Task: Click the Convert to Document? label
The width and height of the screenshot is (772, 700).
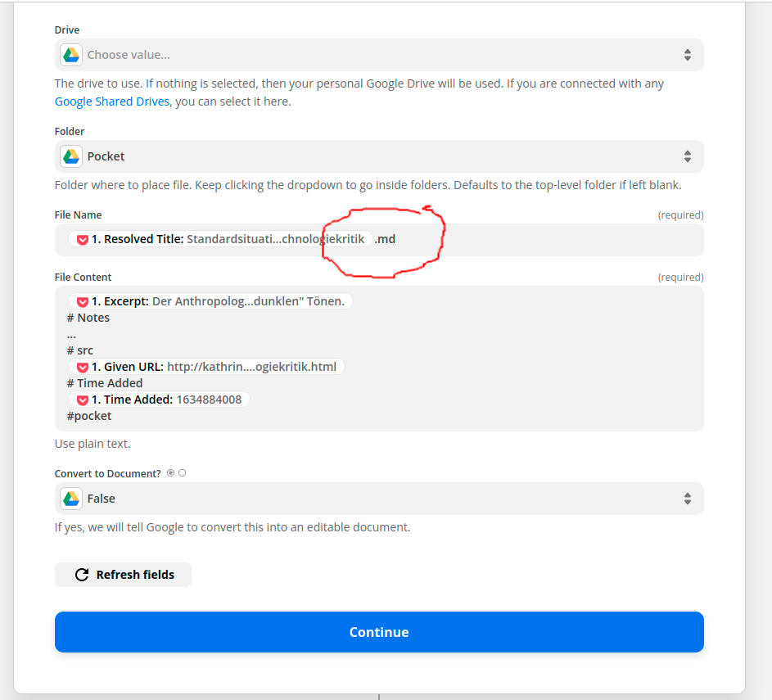Action: 108,473
